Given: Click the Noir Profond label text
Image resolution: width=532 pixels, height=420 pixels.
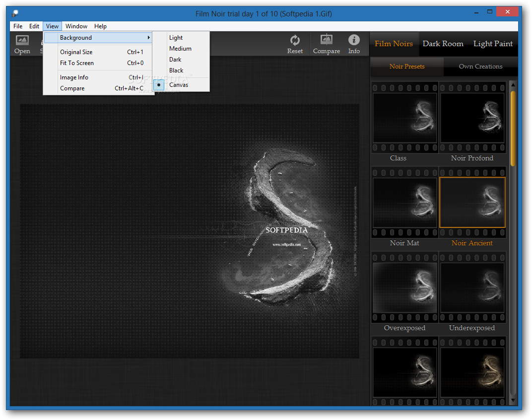Looking at the screenshot, I should pyautogui.click(x=472, y=158).
